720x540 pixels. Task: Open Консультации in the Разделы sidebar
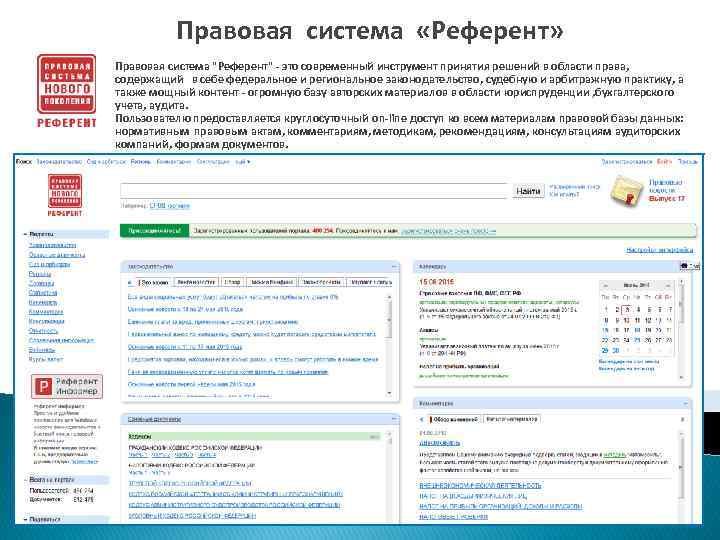click(46, 321)
